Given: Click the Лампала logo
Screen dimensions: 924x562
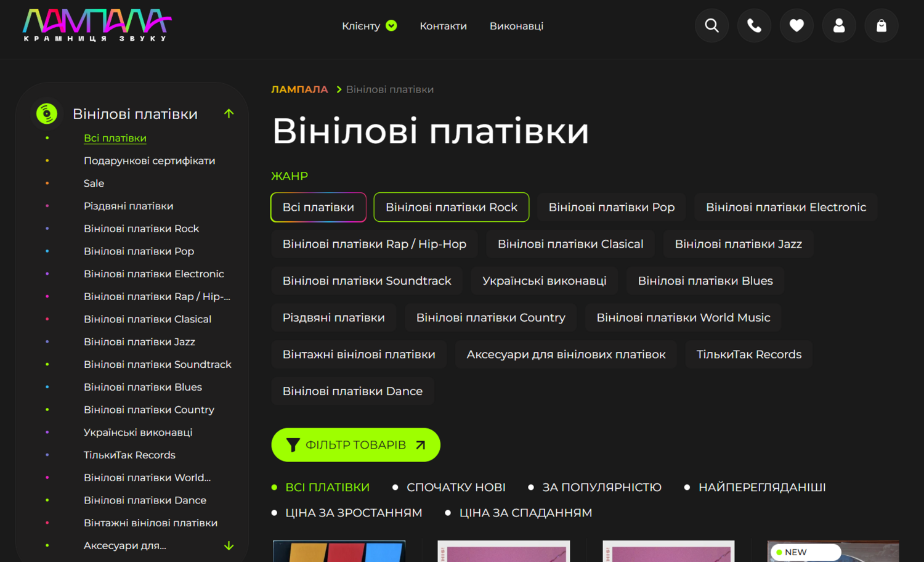Looking at the screenshot, I should pyautogui.click(x=97, y=25).
